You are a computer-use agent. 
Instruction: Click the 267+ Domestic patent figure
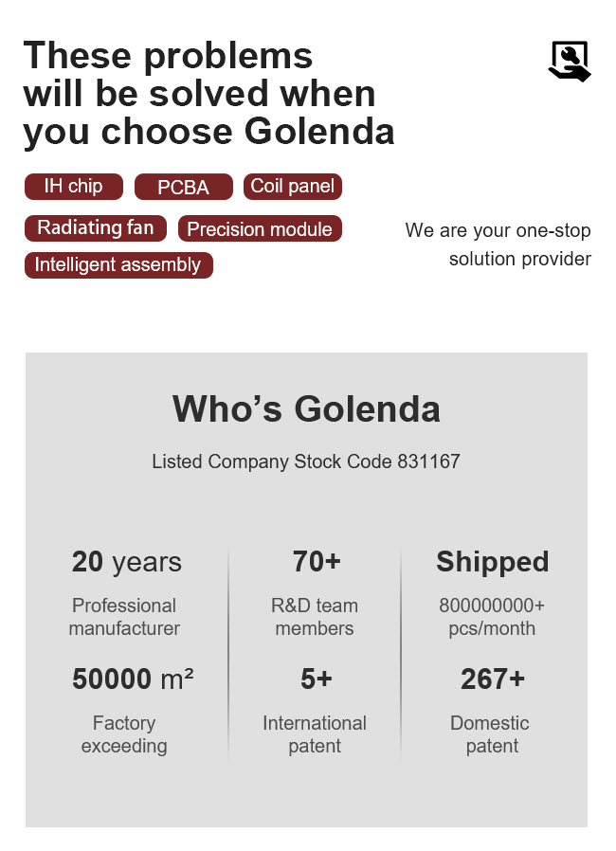tap(492, 679)
